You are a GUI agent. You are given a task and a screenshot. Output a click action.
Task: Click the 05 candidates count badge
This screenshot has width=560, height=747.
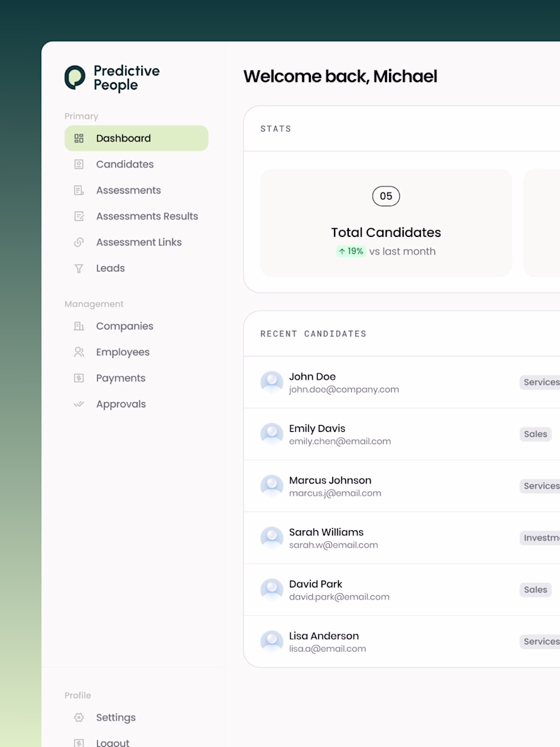tap(386, 196)
